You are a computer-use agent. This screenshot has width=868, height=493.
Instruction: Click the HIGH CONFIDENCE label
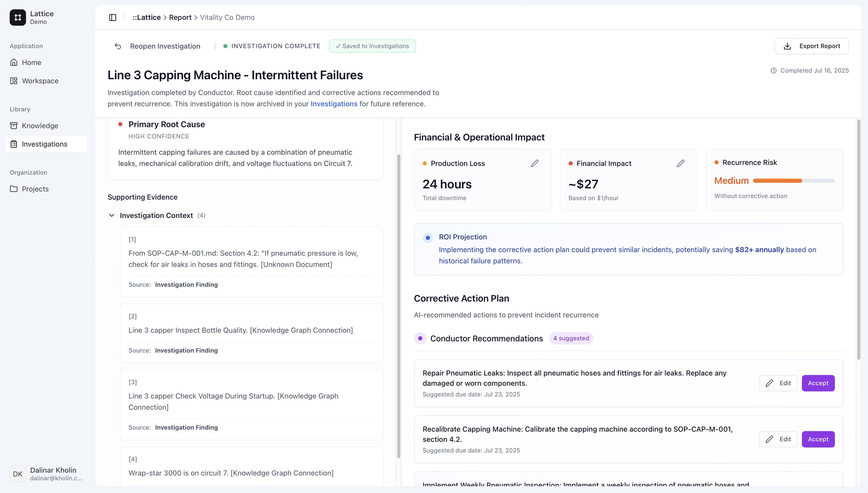(159, 136)
